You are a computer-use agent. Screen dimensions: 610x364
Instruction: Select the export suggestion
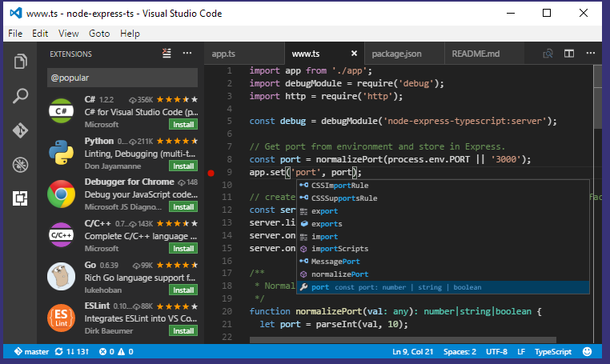point(443,211)
